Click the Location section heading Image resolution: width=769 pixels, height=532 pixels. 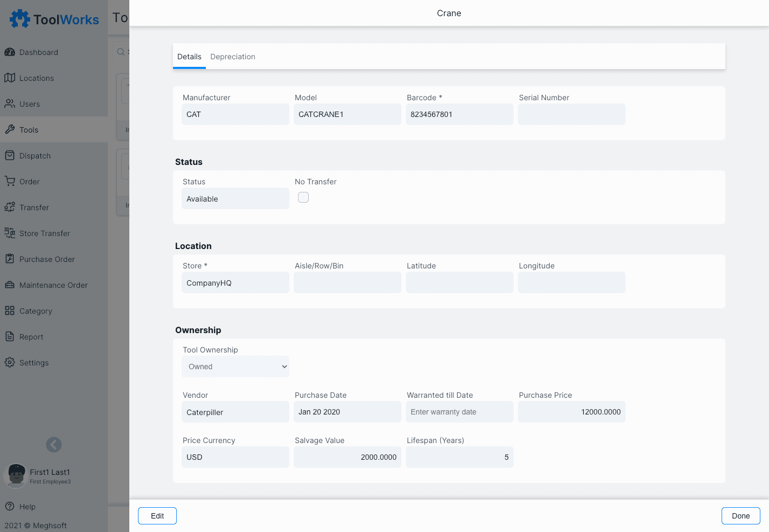point(193,246)
